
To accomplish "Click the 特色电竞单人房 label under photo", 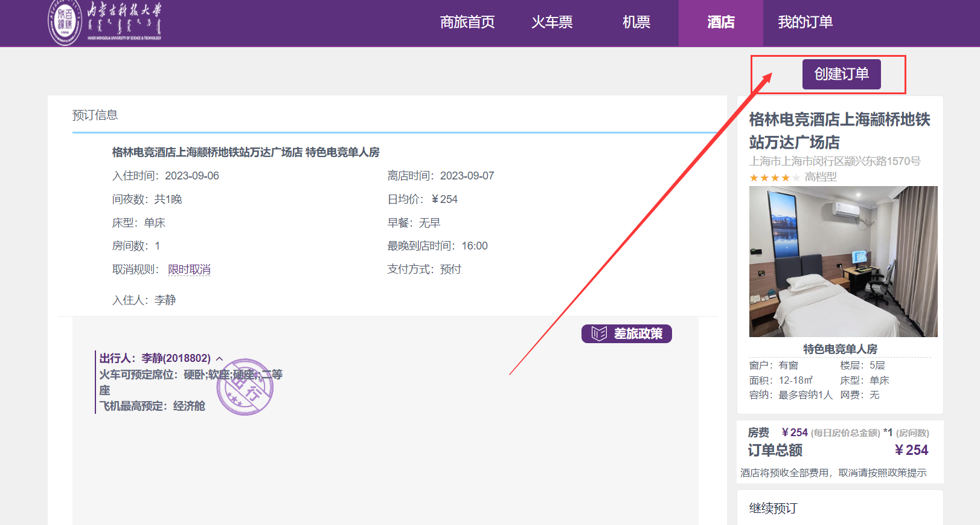I will 840,349.
